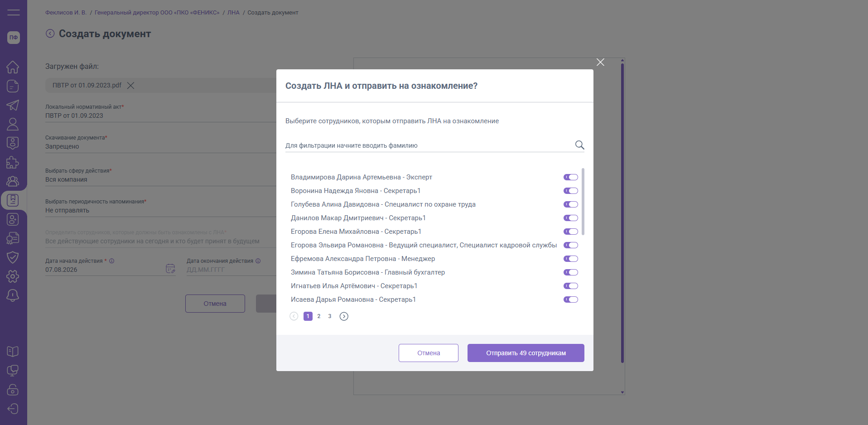The height and width of the screenshot is (425, 868).
Task: Switch to page 3 of employees
Action: (x=330, y=316)
